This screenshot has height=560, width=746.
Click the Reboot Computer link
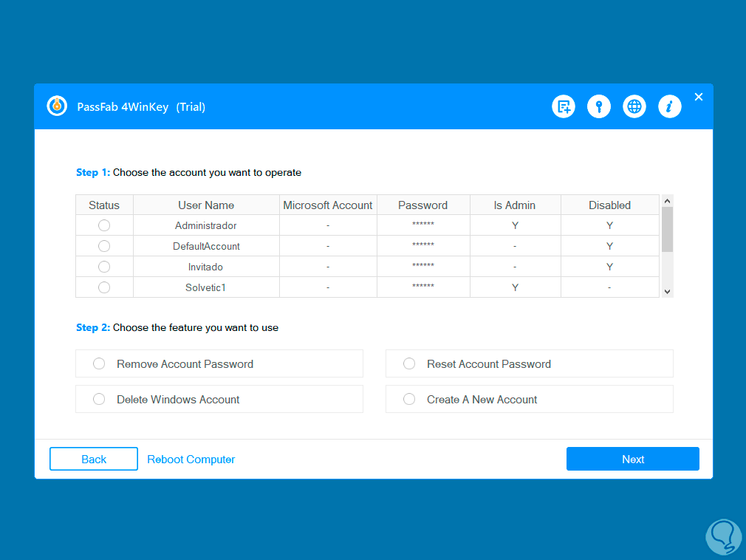pos(191,460)
